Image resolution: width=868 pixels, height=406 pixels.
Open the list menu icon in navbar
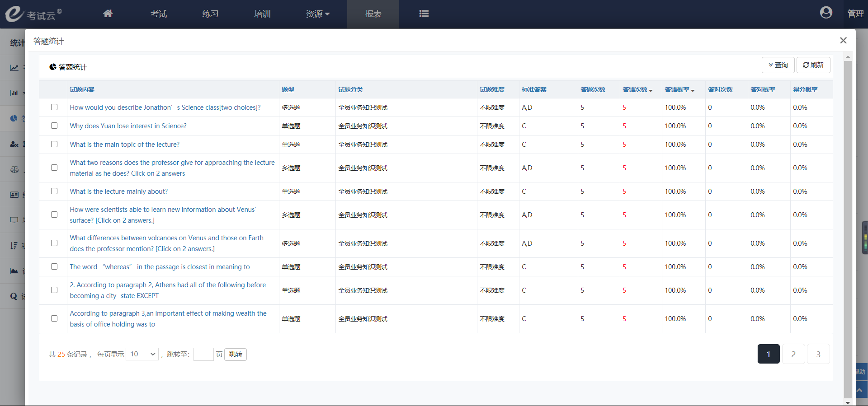tap(424, 14)
